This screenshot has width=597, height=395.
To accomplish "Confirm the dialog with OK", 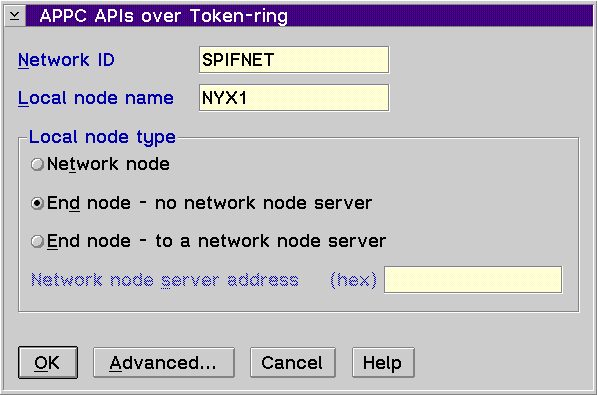I will (x=48, y=362).
